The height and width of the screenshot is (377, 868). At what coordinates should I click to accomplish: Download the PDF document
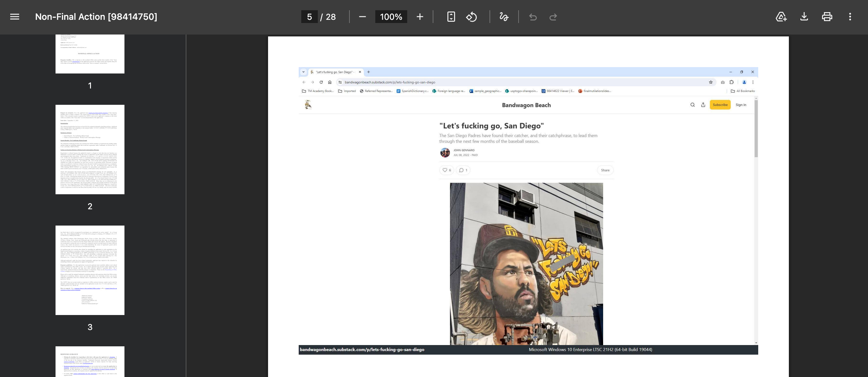pos(804,17)
